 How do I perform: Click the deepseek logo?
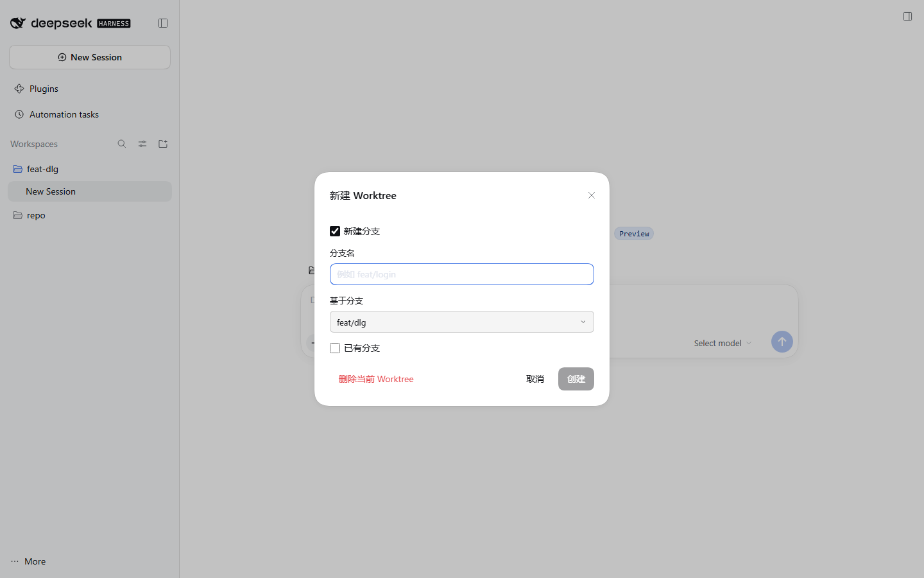[51, 23]
